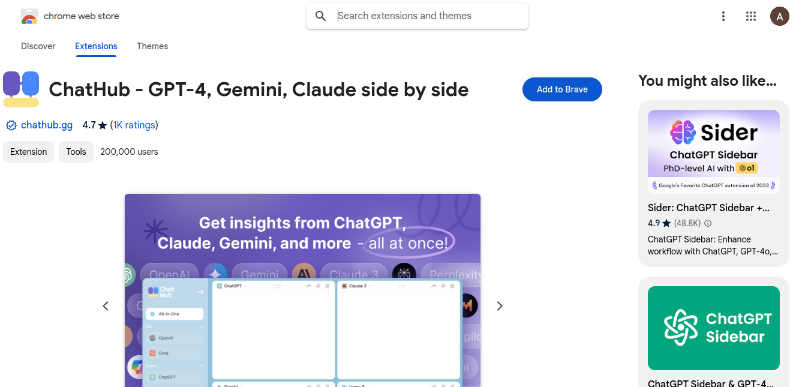Click the Add to Brave button
800x387 pixels.
562,89
